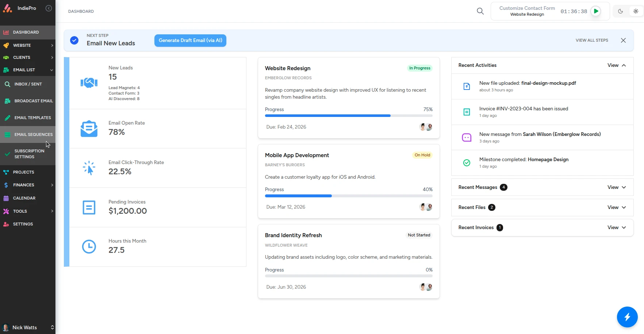Click the search magnifier icon
This screenshot has height=334, width=644.
point(480,11)
